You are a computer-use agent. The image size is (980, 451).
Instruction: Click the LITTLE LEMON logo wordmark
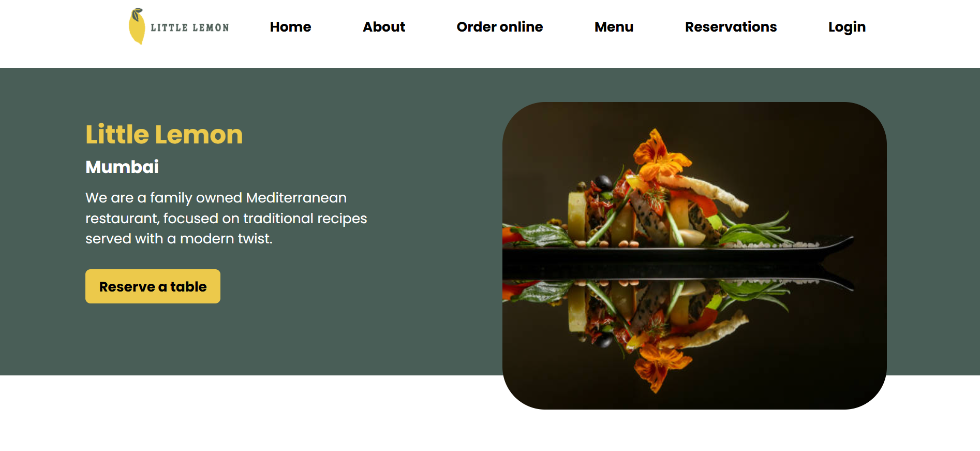click(190, 27)
